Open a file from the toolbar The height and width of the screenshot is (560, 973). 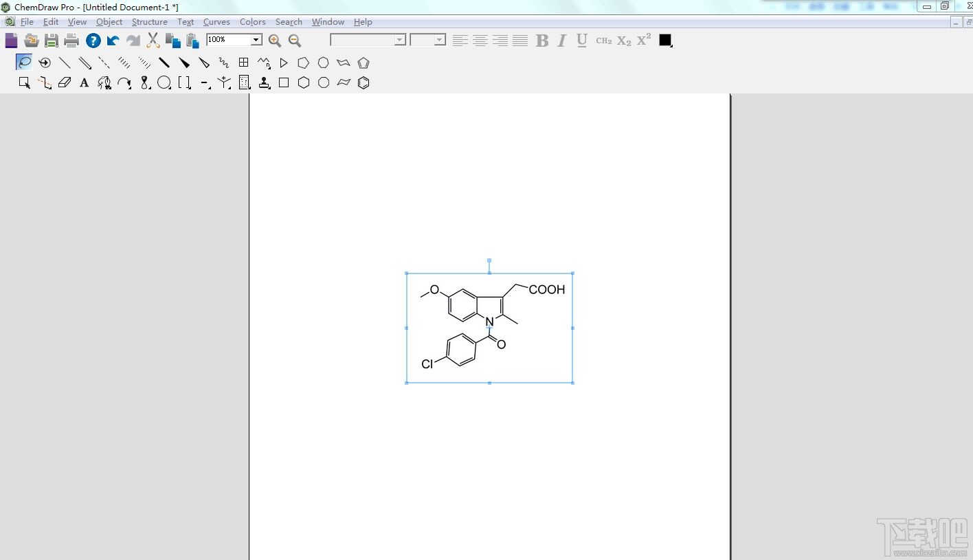click(x=32, y=41)
